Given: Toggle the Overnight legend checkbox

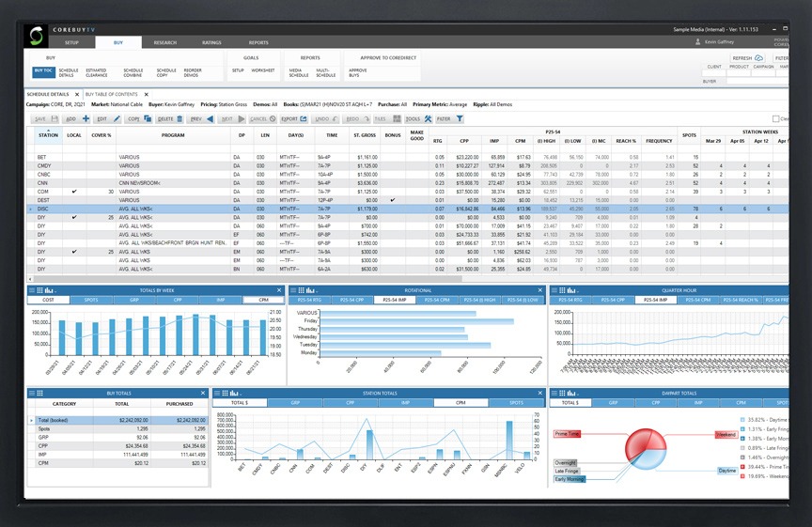Looking at the screenshot, I should tap(742, 457).
